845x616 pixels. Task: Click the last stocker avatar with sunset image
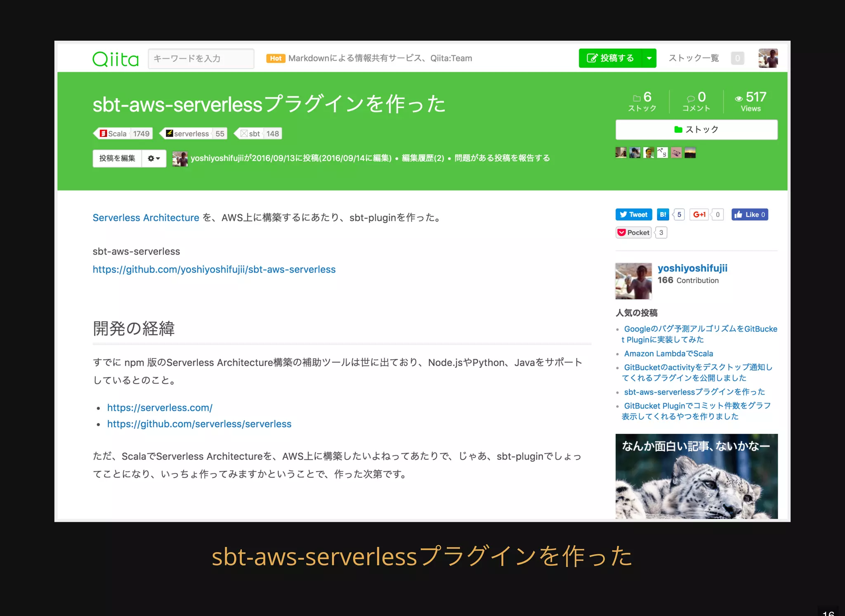(690, 153)
